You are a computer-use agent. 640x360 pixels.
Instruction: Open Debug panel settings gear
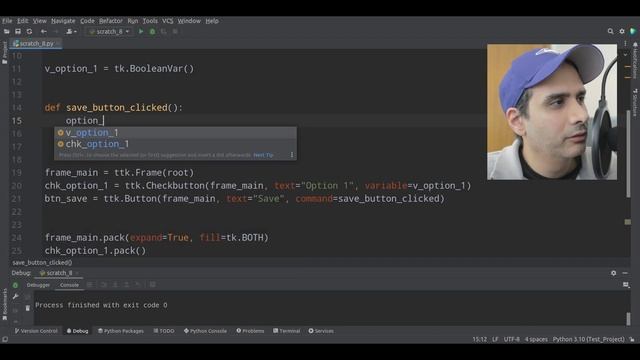coord(613,273)
